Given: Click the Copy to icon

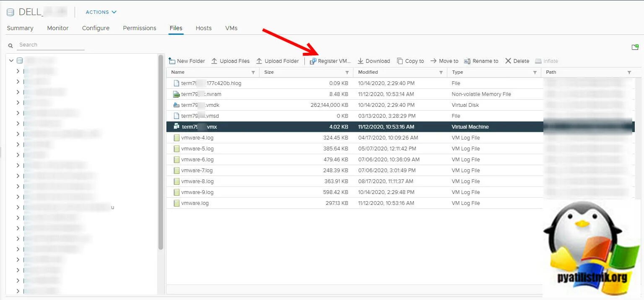Looking at the screenshot, I should [400, 61].
